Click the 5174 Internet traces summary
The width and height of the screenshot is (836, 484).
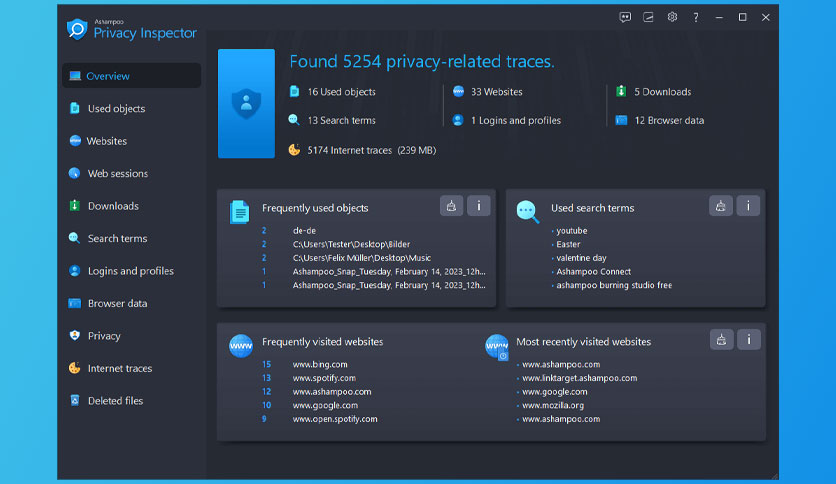click(362, 150)
